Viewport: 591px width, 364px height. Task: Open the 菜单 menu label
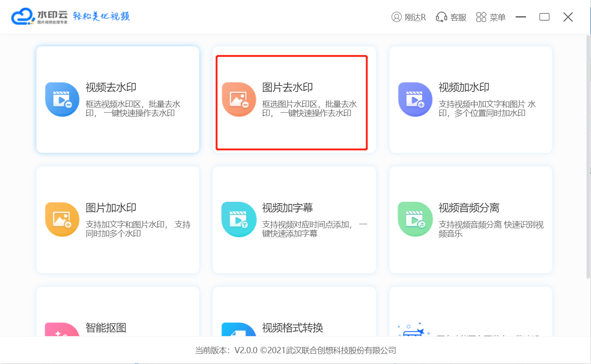tap(498, 18)
